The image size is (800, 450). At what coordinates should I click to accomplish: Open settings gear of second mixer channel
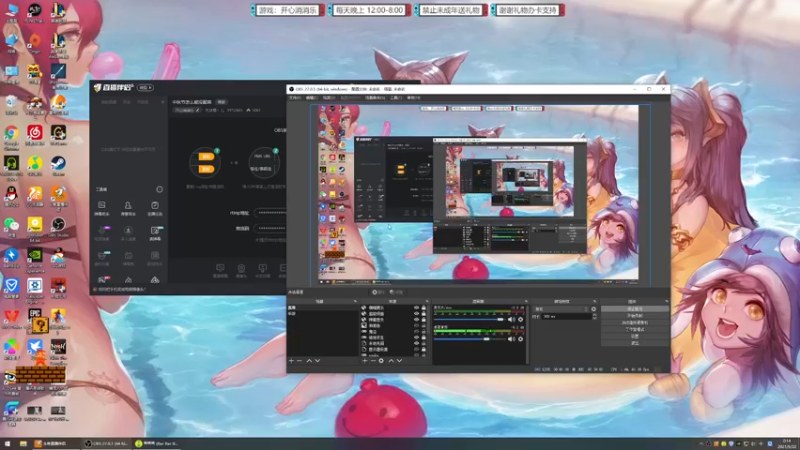[520, 339]
